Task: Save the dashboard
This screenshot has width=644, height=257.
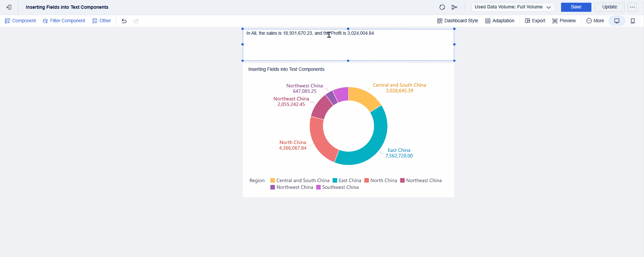Action: click(x=576, y=7)
